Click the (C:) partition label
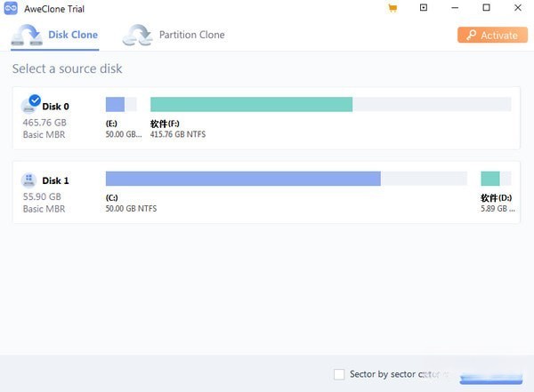This screenshot has width=534, height=392. pos(112,197)
